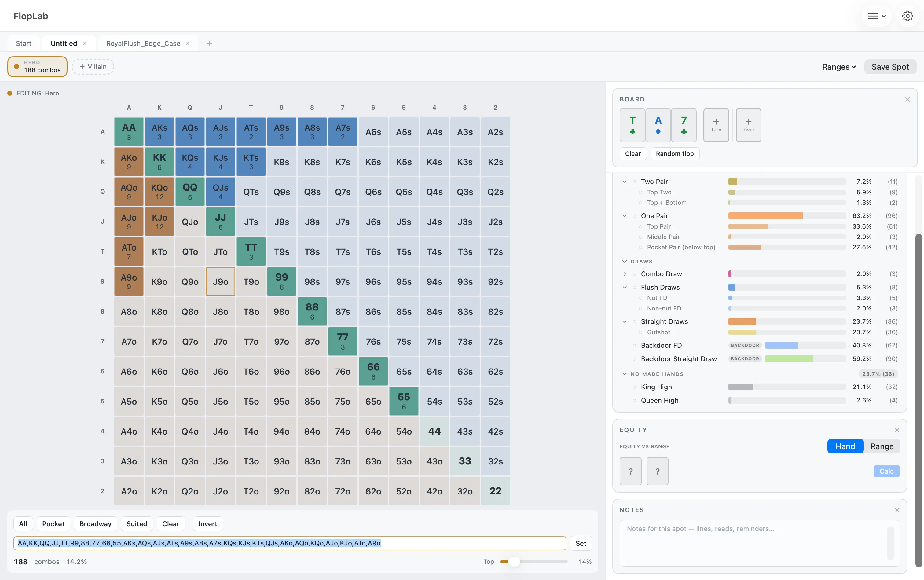The image size is (924, 580).
Task: Apply the Broadway preset
Action: pos(95,523)
